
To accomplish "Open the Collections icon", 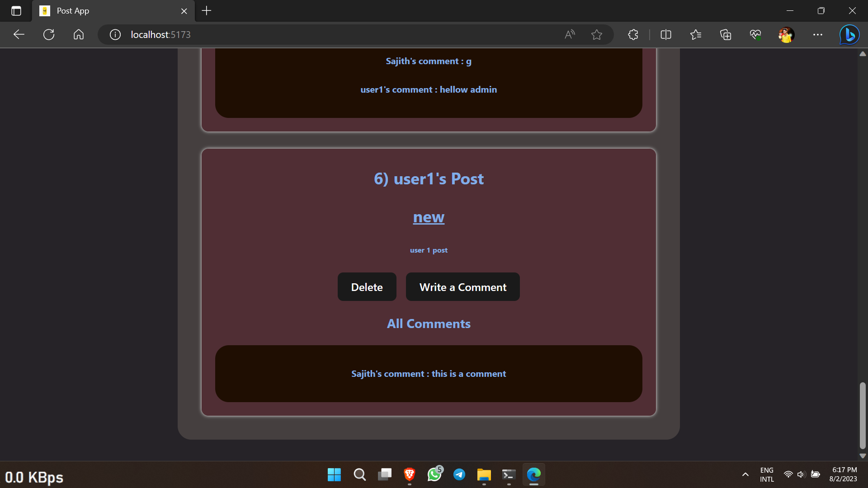I will tap(726, 34).
